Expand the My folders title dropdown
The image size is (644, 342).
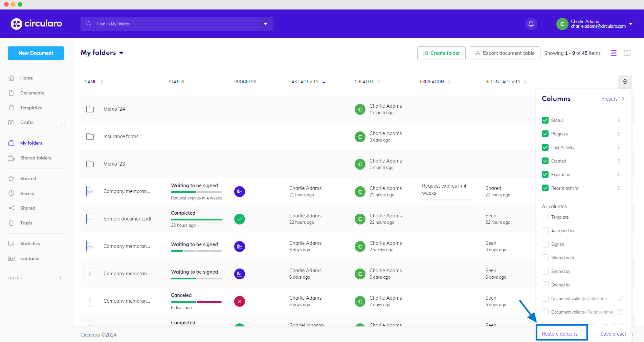[121, 53]
